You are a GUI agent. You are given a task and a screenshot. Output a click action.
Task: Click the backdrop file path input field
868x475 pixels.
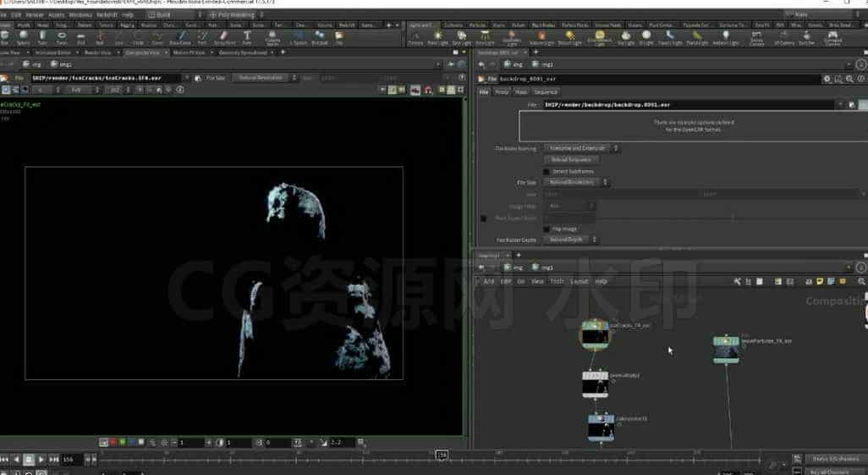coord(688,105)
